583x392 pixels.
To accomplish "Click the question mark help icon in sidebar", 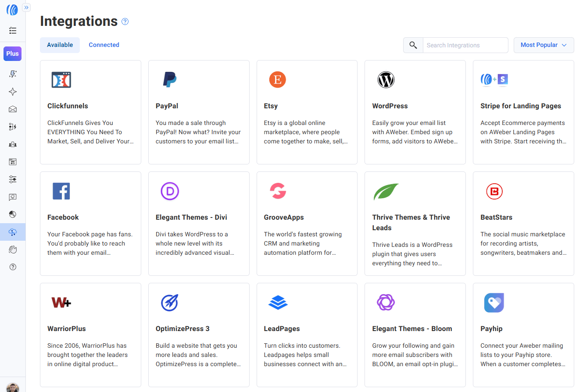I will tap(13, 267).
